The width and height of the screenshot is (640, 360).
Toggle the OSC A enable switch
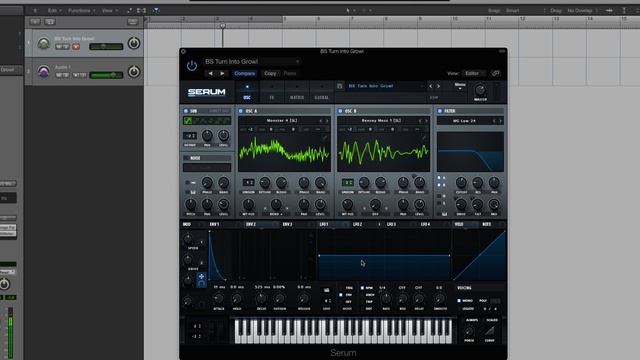point(240,111)
